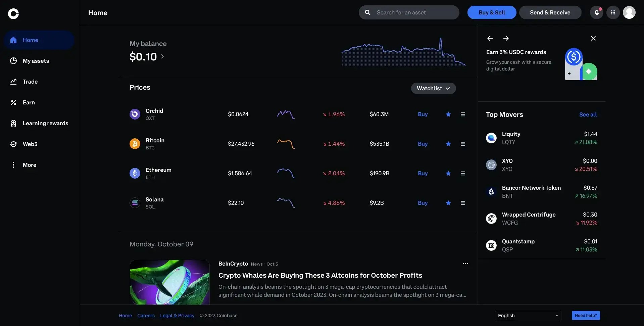Open See all under Top Movers
Screen dimensions: 644x326
[x=588, y=114]
